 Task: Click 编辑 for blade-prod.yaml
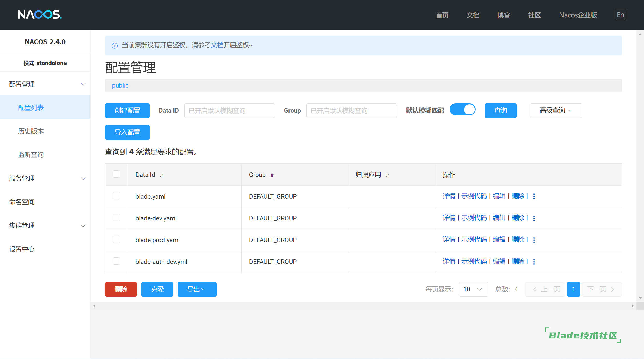(x=499, y=240)
